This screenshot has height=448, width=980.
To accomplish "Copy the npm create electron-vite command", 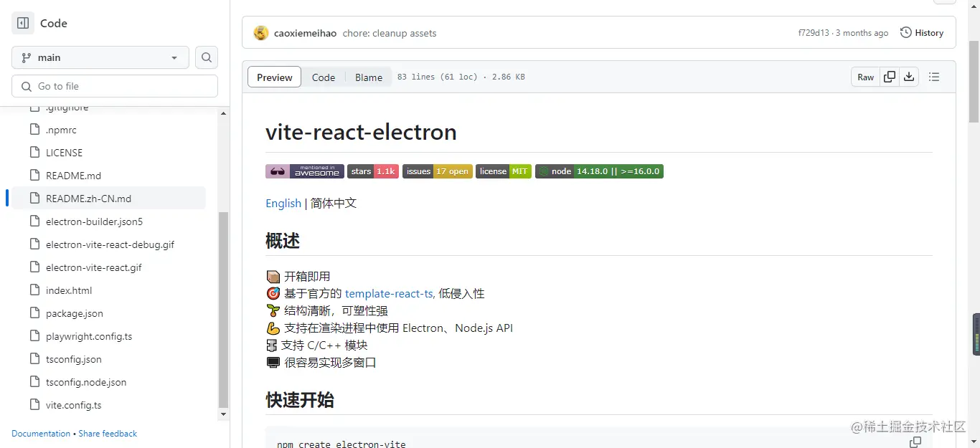I will coord(915,442).
